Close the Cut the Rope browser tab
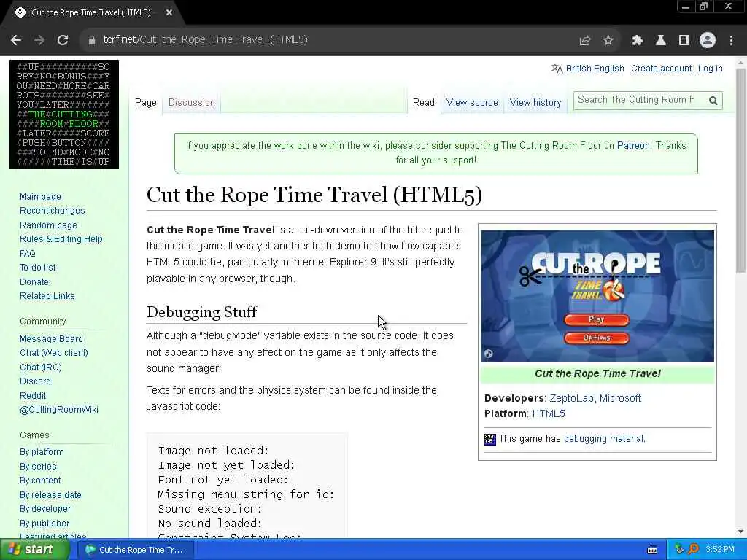Viewport: 747px width, 560px height. 169,13
